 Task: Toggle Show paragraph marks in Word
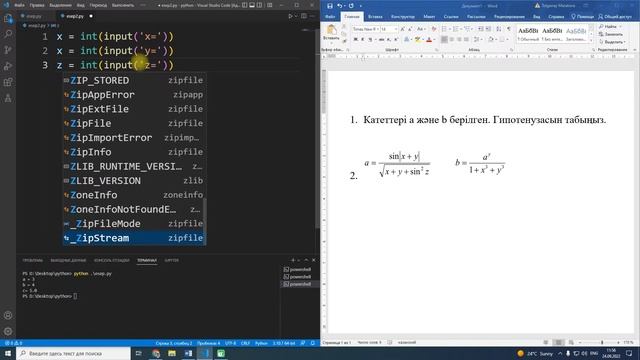point(509,29)
